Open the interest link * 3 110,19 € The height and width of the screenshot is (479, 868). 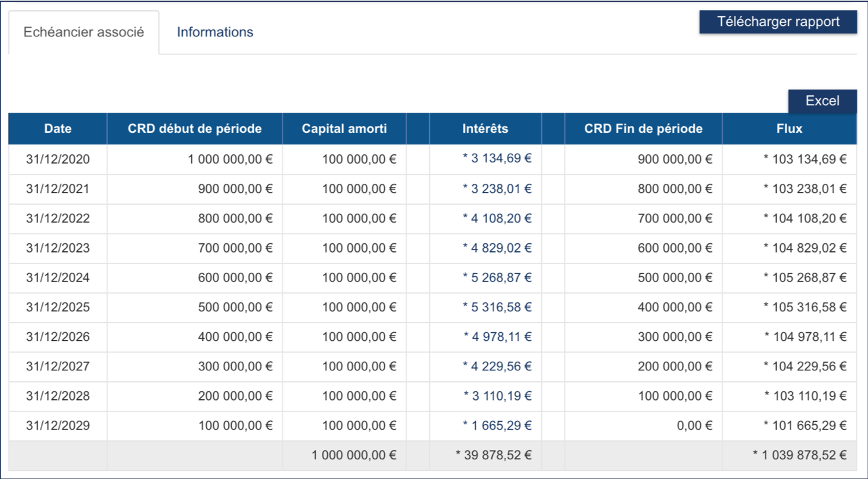[x=498, y=396]
